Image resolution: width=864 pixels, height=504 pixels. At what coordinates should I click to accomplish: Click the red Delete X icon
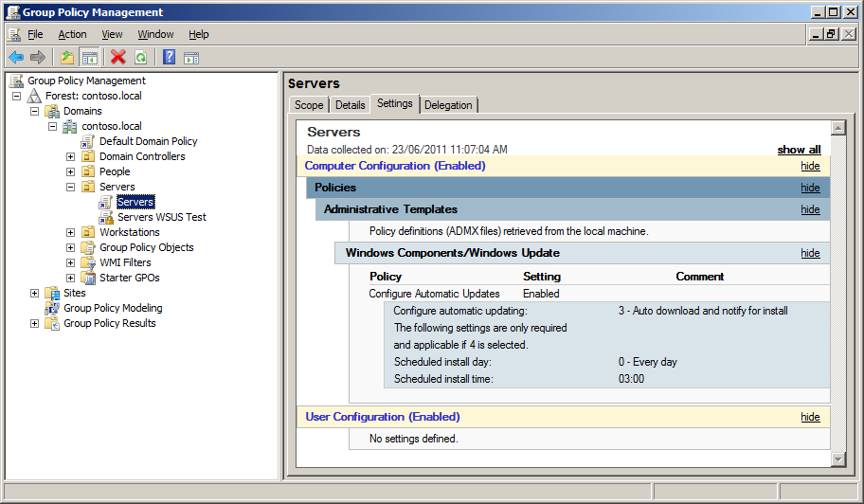pos(118,57)
